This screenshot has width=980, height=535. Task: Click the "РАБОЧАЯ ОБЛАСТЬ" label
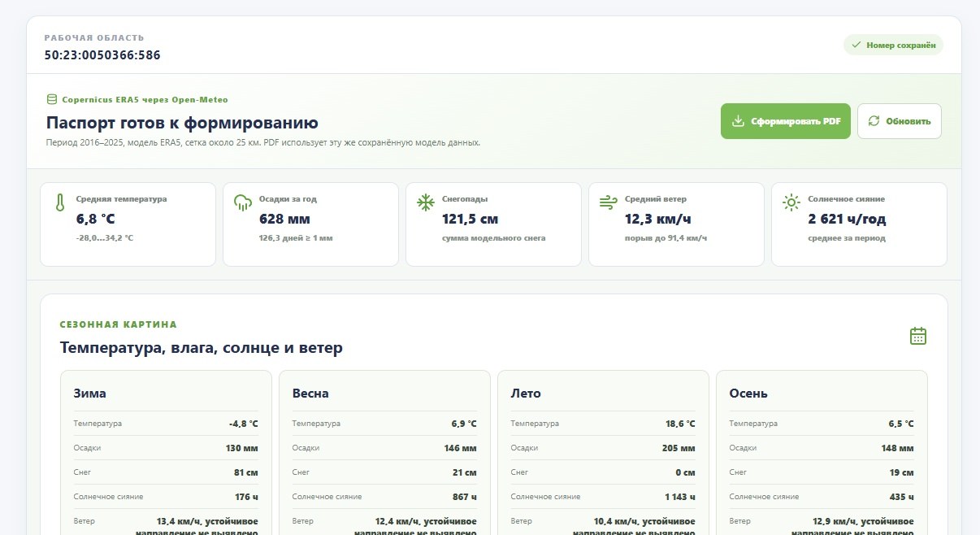(94, 37)
